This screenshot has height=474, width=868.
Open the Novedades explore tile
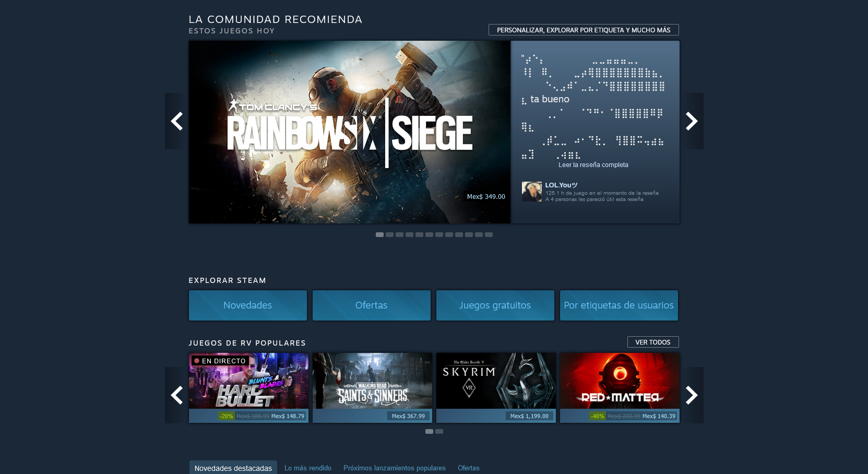247,305
